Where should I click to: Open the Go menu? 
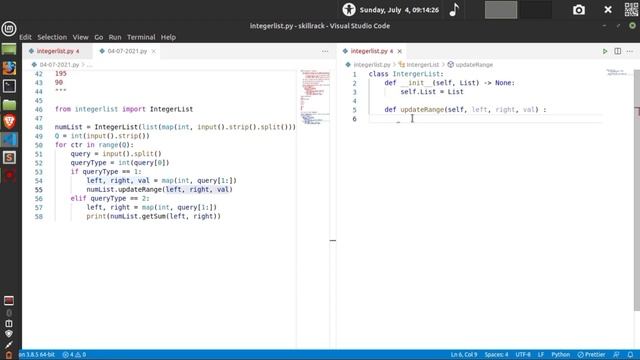99,37
